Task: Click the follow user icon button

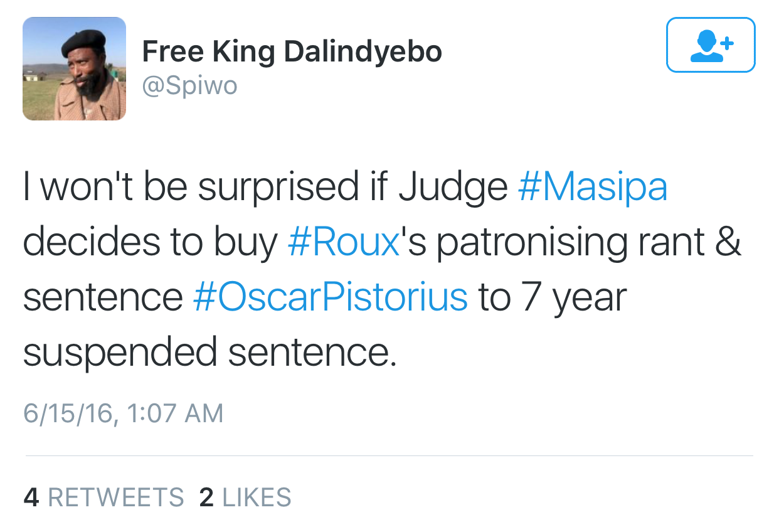Action: coord(710,45)
